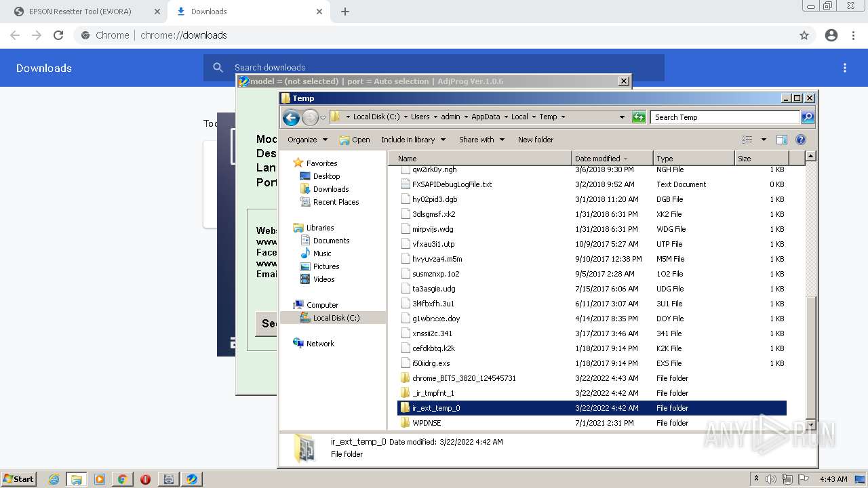The width and height of the screenshot is (868, 488).
Task: Switch to EPSON Resetter Tool tab
Action: tap(81, 12)
